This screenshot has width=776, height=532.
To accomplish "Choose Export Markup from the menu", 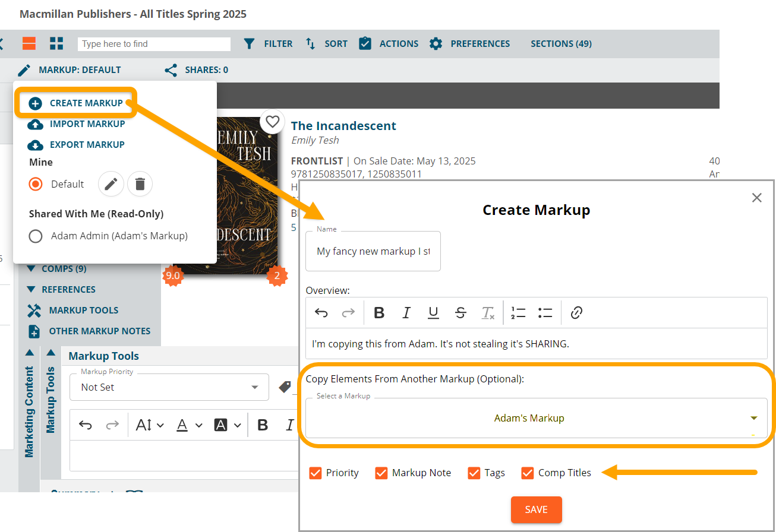I will [87, 145].
